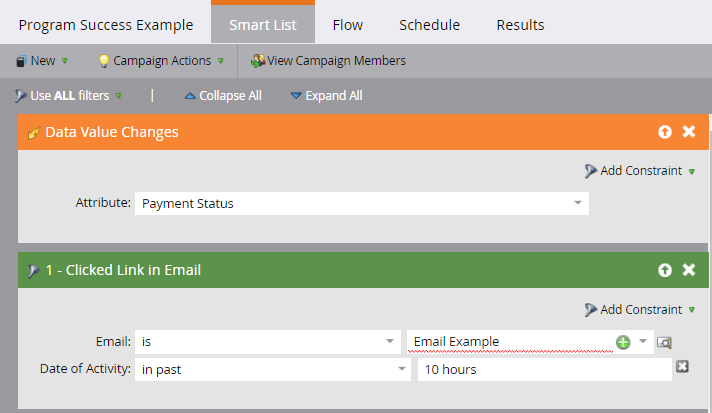Remove the Date of Activity constraint
The width and height of the screenshot is (712, 413).
click(x=682, y=366)
